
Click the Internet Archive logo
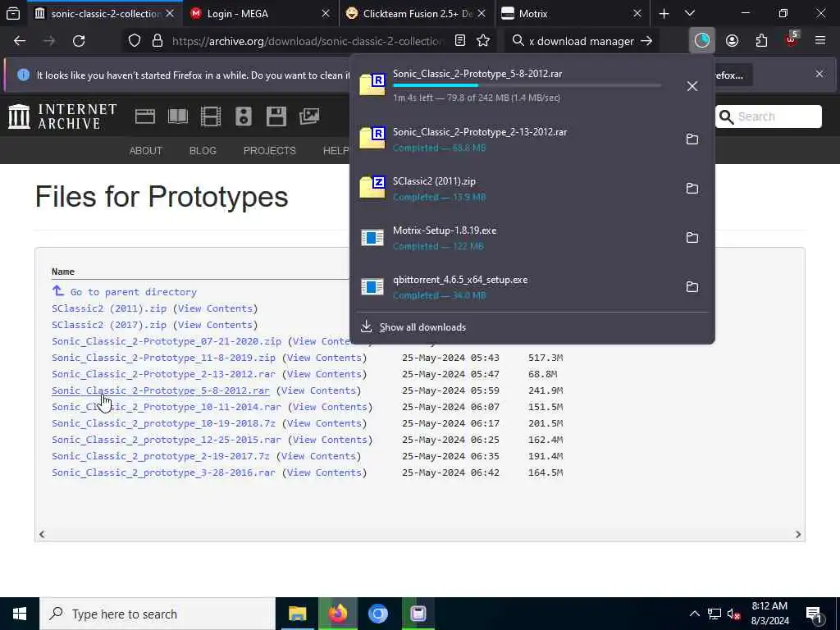(62, 116)
